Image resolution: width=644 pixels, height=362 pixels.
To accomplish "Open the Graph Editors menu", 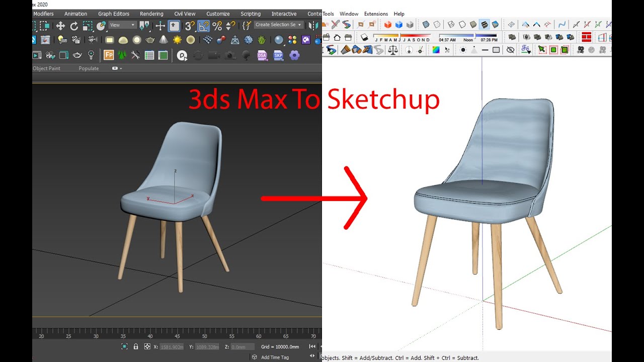I will pos(114,14).
